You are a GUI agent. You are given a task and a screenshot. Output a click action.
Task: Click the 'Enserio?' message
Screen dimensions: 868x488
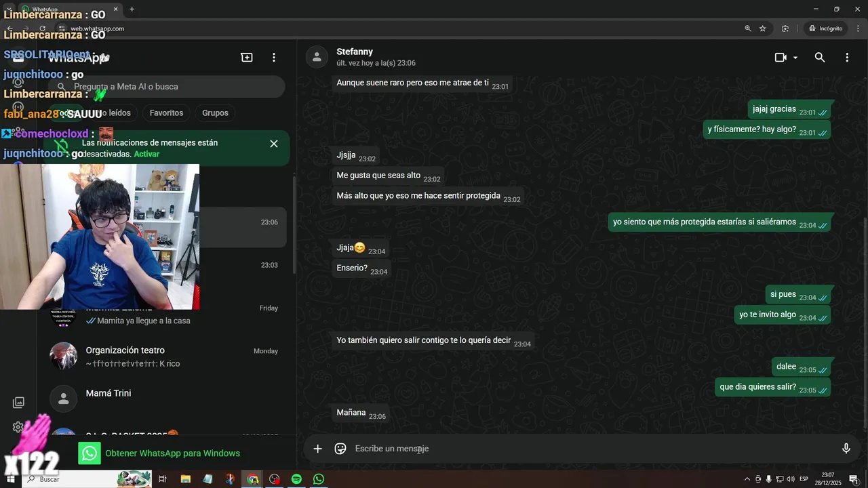pyautogui.click(x=361, y=268)
